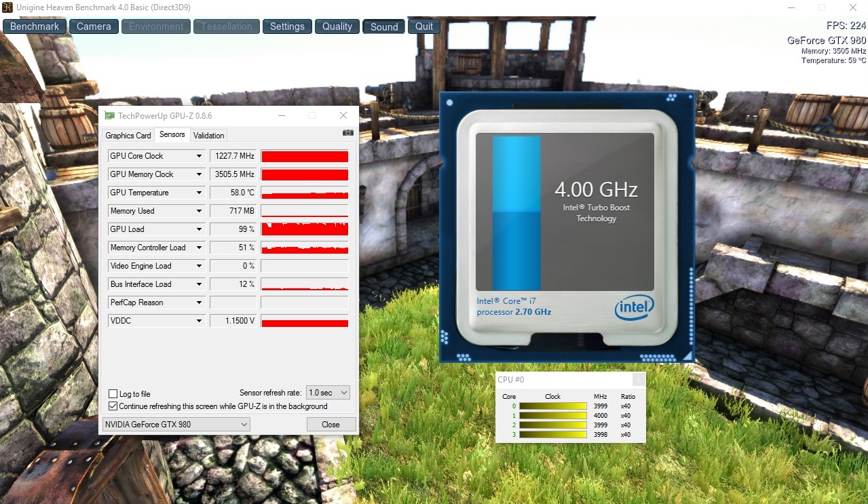Switch to the Graphics Card tab

128,136
